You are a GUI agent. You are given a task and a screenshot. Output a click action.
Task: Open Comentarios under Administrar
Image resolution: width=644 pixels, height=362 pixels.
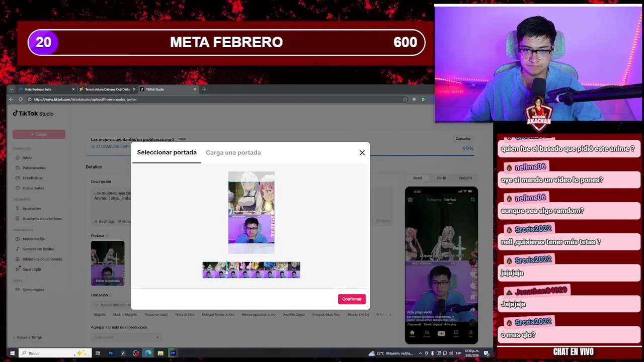point(33,188)
